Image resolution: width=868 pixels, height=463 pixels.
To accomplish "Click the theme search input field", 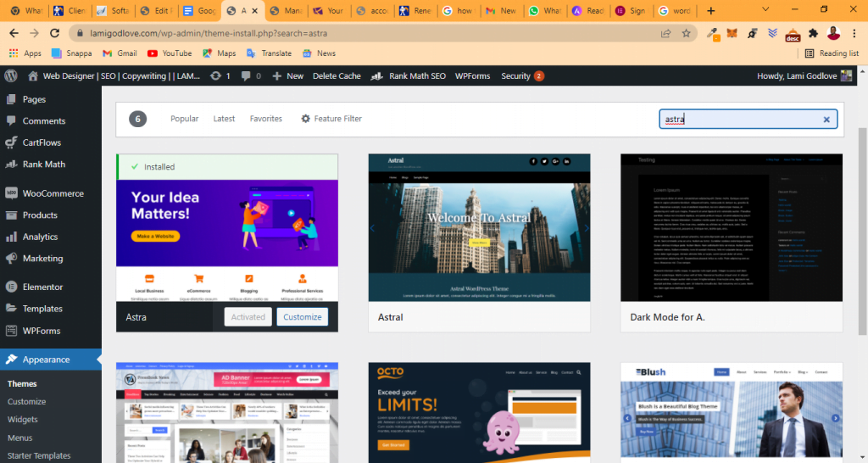I will 737,120.
